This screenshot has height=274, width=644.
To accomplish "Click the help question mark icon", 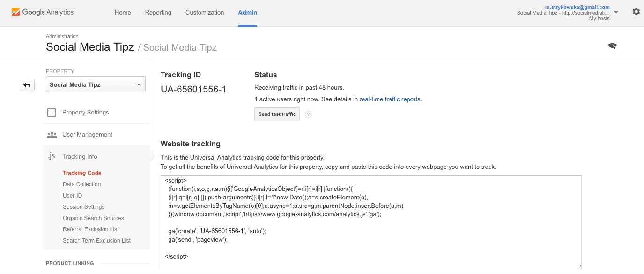I will point(308,114).
